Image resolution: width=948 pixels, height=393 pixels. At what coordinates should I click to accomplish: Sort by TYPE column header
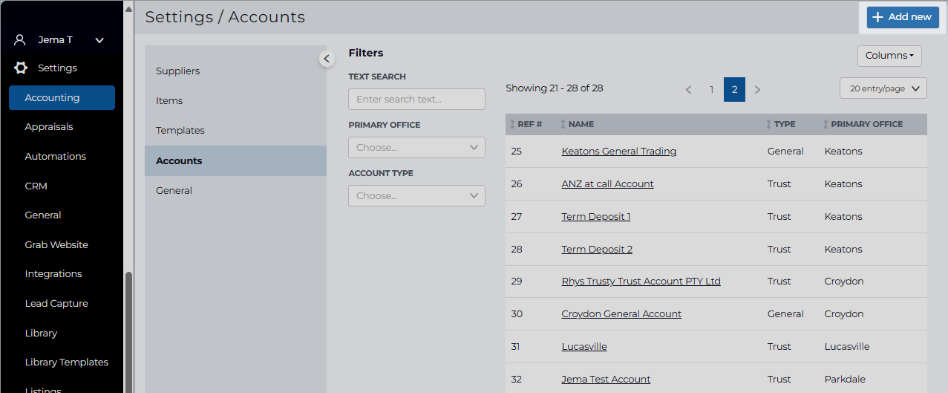point(781,124)
